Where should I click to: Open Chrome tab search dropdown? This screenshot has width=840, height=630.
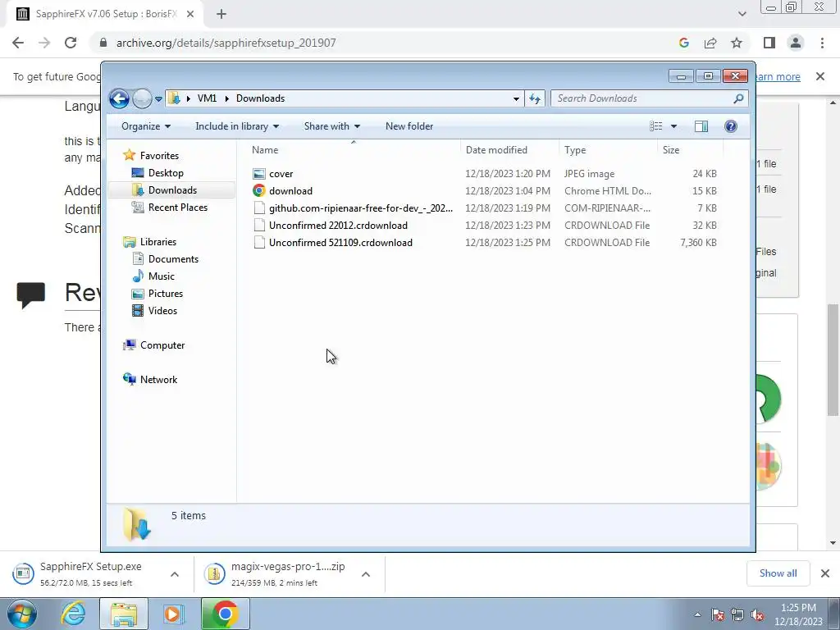742,15
